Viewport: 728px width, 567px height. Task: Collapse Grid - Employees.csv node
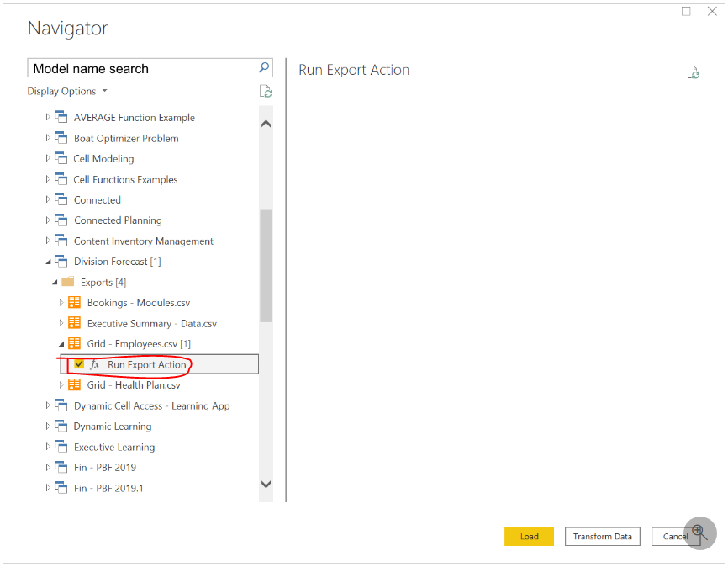click(x=61, y=344)
